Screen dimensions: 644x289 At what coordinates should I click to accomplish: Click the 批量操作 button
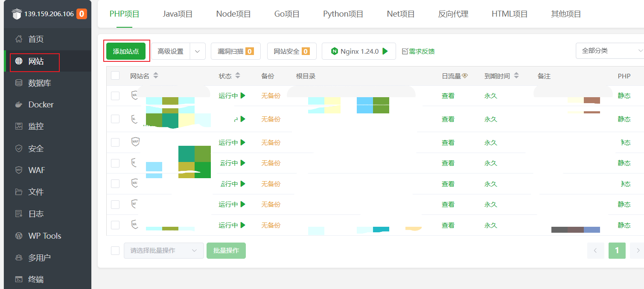pos(226,251)
